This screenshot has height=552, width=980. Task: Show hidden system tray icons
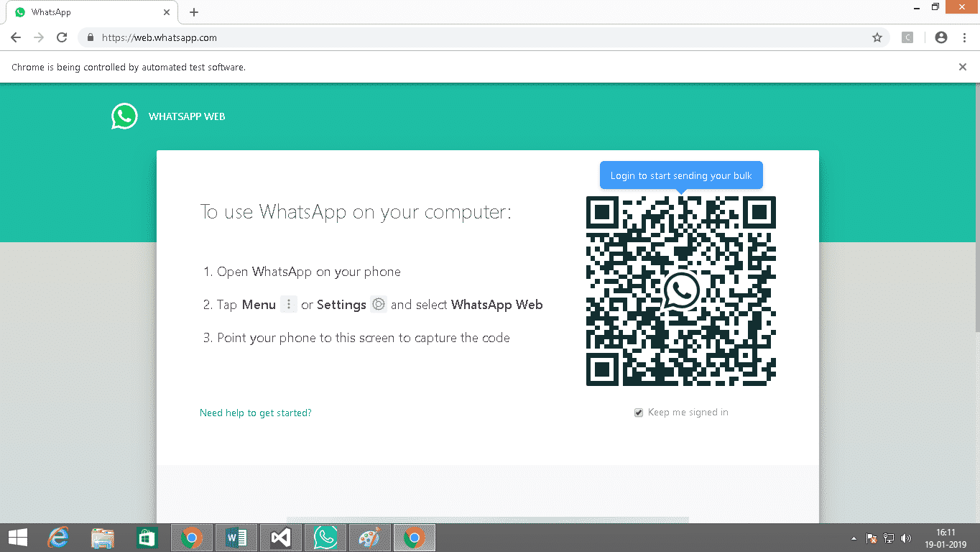(x=854, y=538)
